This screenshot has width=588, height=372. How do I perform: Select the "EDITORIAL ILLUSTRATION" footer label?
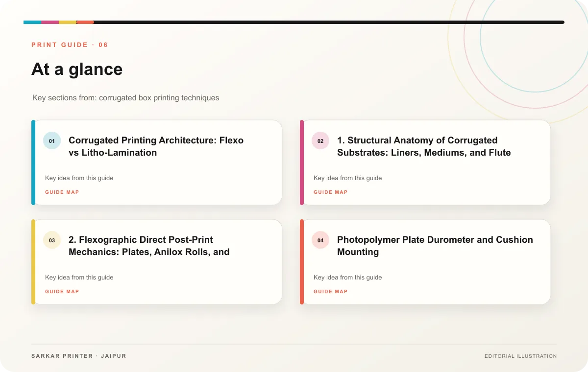pyautogui.click(x=521, y=356)
